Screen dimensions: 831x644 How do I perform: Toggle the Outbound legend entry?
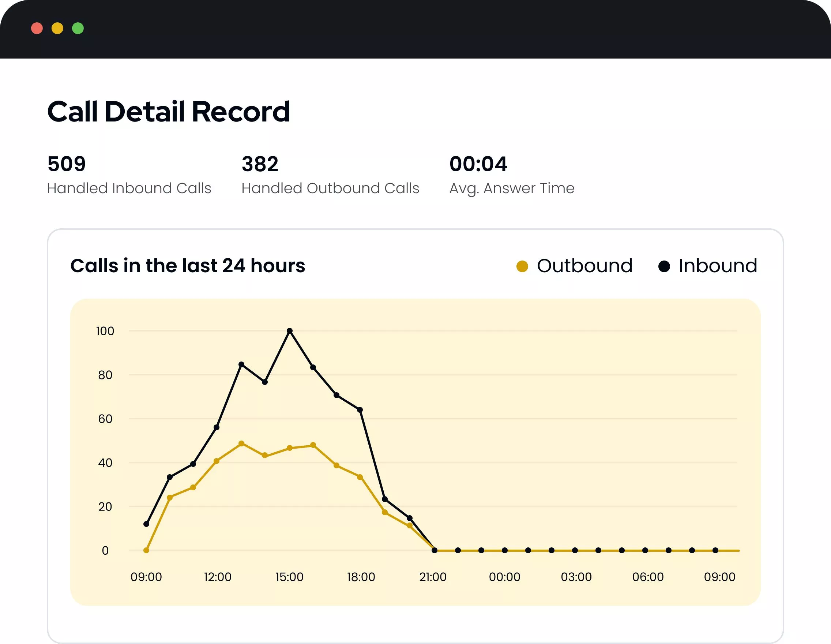coord(575,266)
